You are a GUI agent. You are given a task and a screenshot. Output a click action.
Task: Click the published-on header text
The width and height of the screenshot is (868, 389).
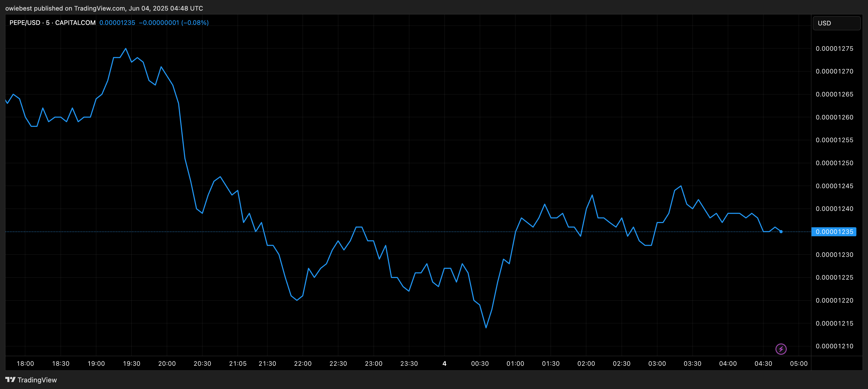104,8
